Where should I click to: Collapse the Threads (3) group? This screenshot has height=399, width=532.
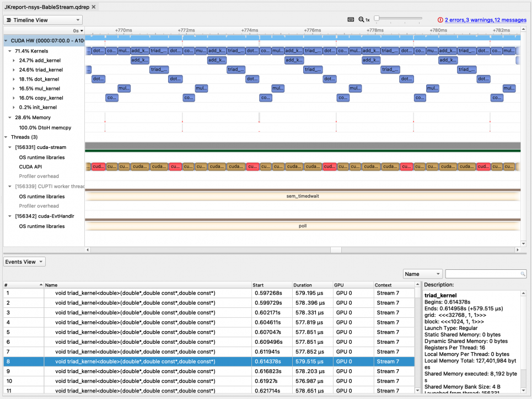pyautogui.click(x=7, y=137)
